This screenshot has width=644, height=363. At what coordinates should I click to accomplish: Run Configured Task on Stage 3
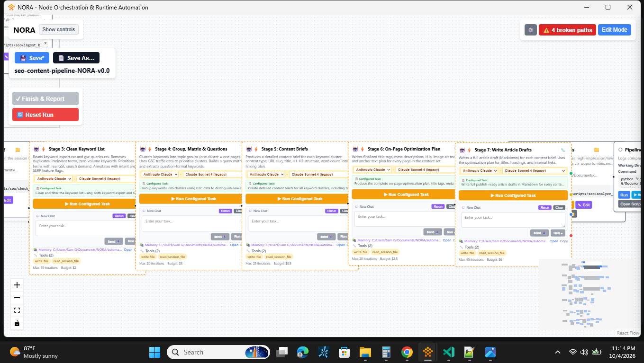tap(85, 204)
